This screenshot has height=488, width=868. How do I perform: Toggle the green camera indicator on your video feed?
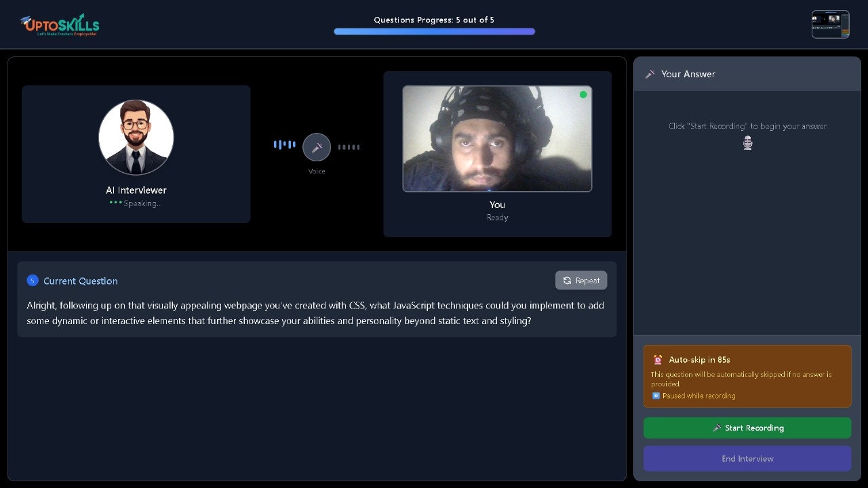[x=583, y=94]
